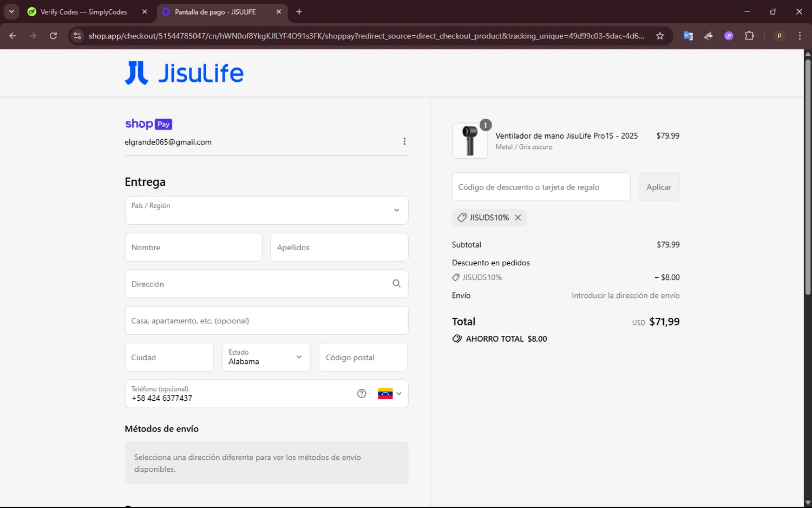
Task: Open the Extensions puzzle icon
Action: pos(749,36)
